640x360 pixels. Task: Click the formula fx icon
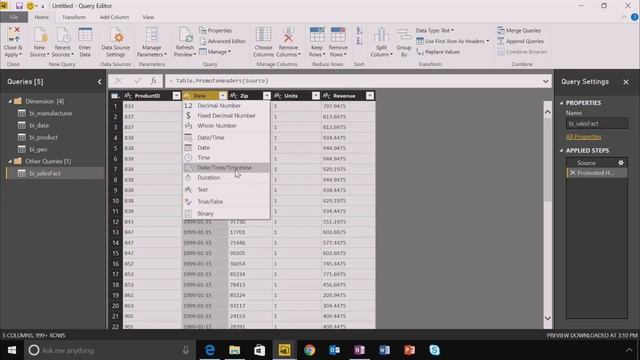(x=153, y=81)
